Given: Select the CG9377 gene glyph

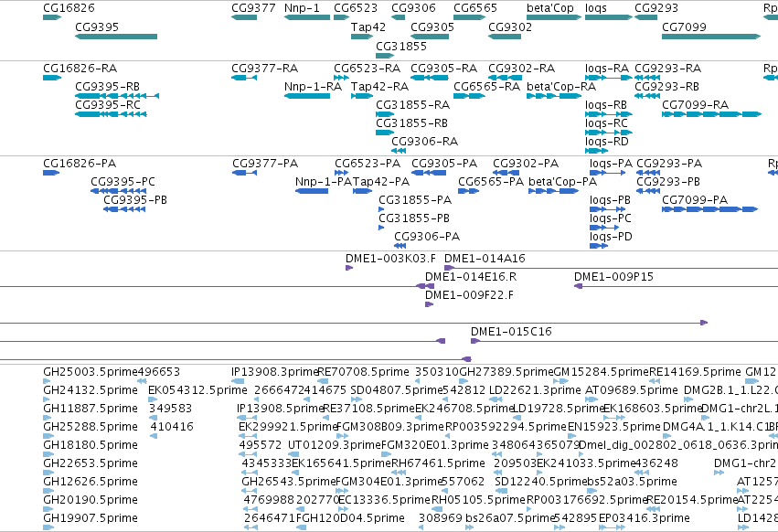Looking at the screenshot, I should tap(244, 17).
